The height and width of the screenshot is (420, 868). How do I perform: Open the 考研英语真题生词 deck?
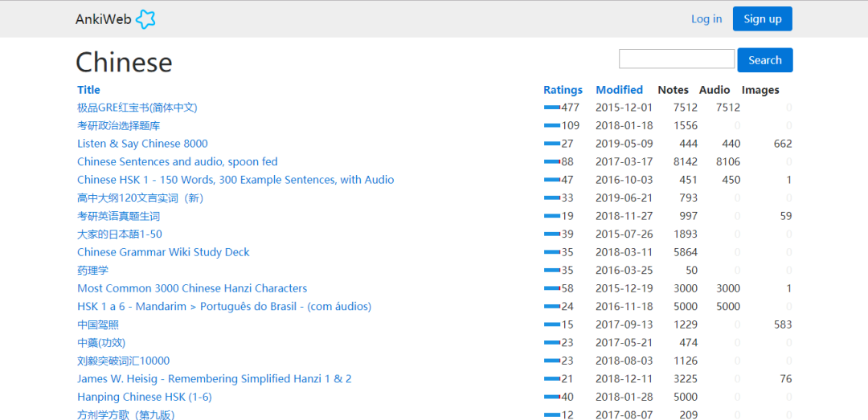pyautogui.click(x=118, y=216)
